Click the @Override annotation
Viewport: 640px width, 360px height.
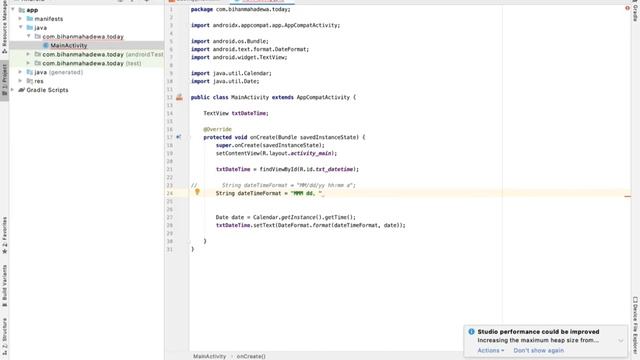click(217, 129)
